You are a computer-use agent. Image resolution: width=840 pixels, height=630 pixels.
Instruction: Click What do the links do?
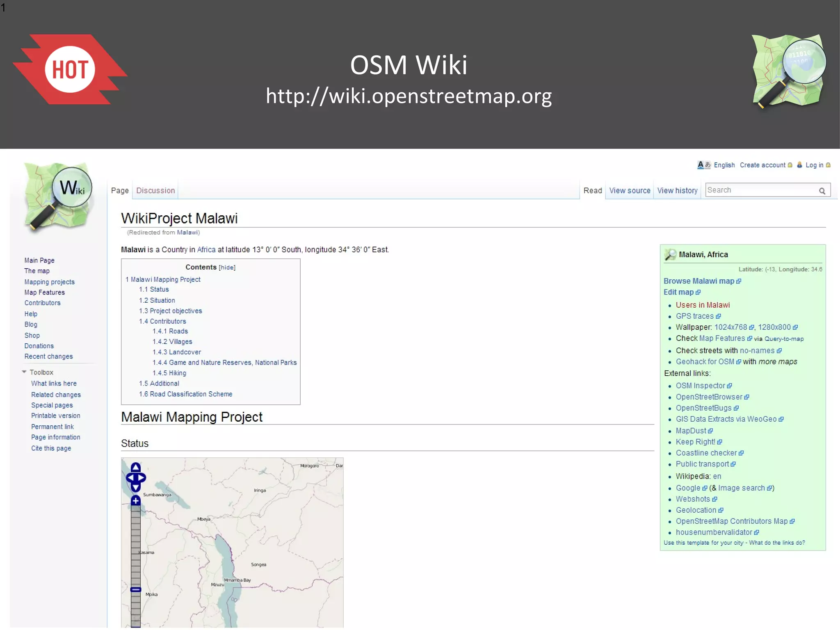coord(777,543)
